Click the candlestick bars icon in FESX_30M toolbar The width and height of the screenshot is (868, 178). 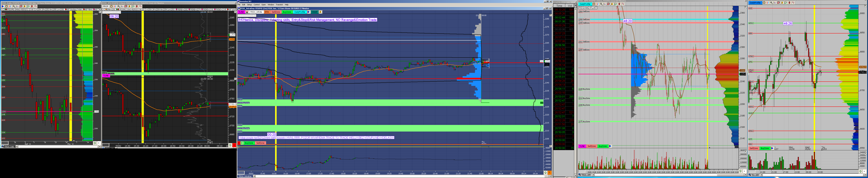click(598, 4)
